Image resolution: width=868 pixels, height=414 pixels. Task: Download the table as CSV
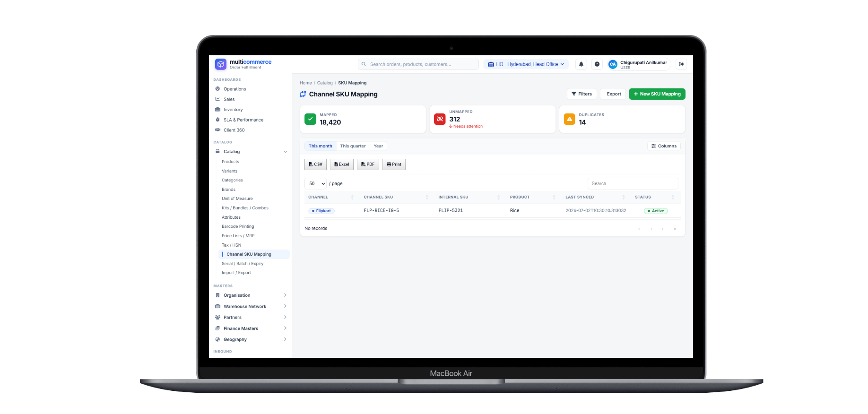315,164
